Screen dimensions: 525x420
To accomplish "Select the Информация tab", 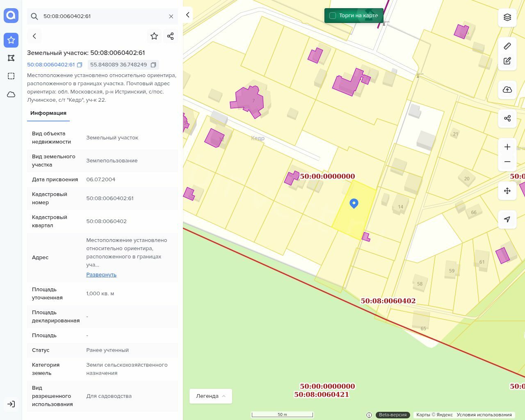I will click(48, 113).
